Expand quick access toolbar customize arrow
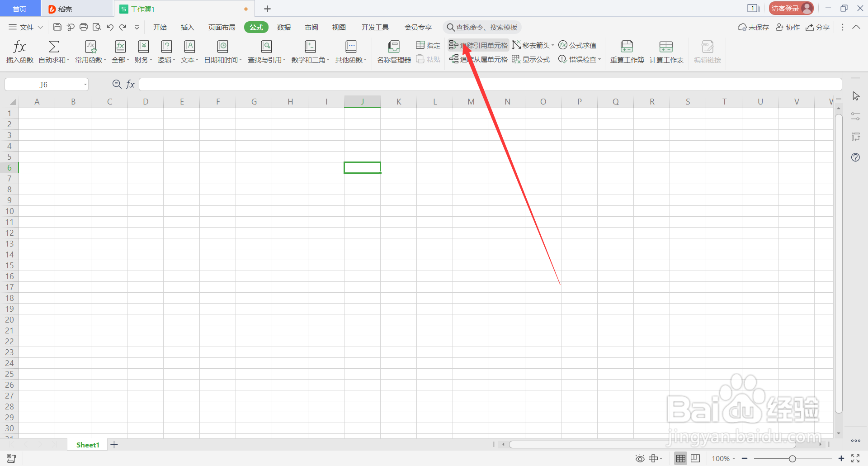 click(137, 27)
